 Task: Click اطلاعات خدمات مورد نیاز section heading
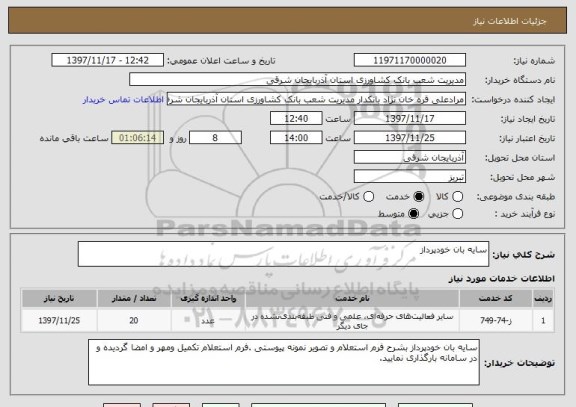501,279
